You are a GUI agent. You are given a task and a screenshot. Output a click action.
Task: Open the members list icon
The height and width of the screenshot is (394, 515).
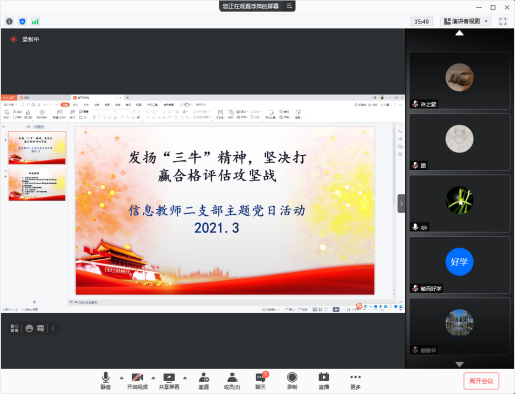[x=232, y=381]
